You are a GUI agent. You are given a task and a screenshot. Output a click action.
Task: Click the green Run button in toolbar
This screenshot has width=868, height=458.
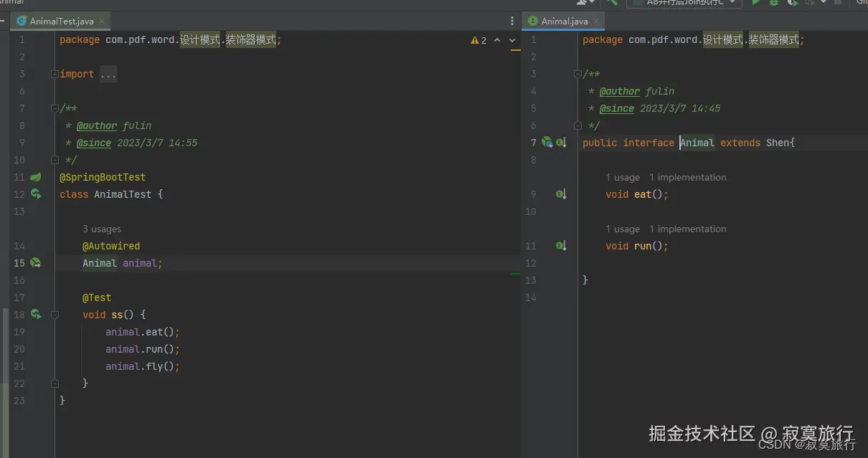pos(755,3)
